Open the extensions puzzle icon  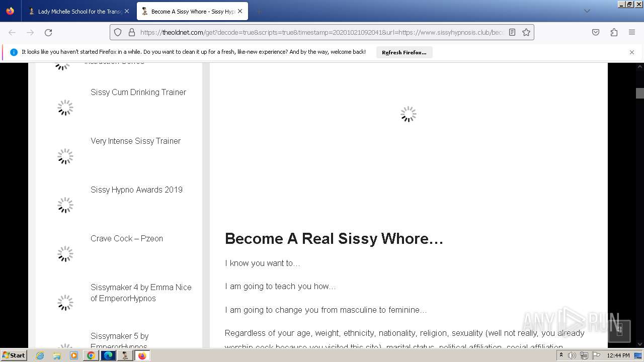[614, 32]
